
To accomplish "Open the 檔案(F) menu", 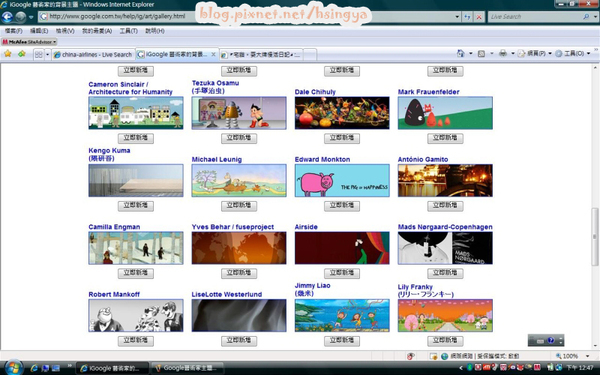I will (13, 31).
